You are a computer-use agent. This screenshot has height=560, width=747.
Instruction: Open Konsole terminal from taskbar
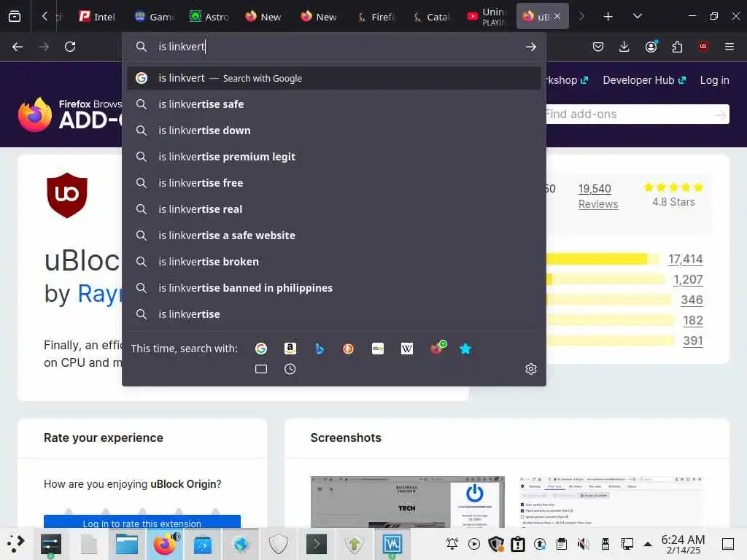tap(317, 543)
